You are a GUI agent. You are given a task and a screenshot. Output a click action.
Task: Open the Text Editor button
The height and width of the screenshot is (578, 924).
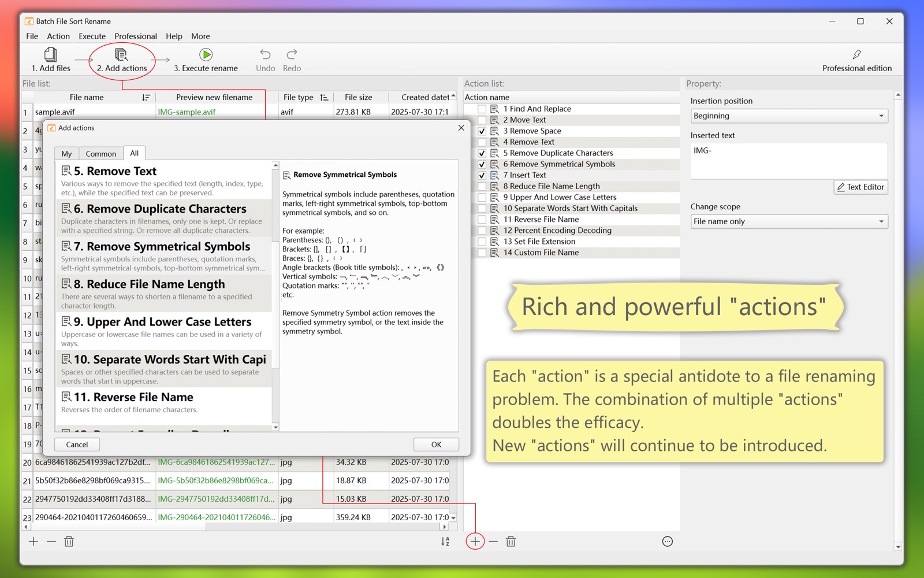click(x=860, y=187)
